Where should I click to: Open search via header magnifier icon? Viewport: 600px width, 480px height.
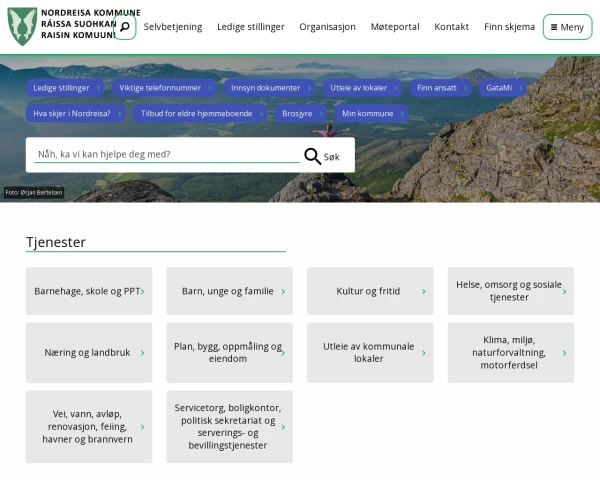tap(124, 27)
